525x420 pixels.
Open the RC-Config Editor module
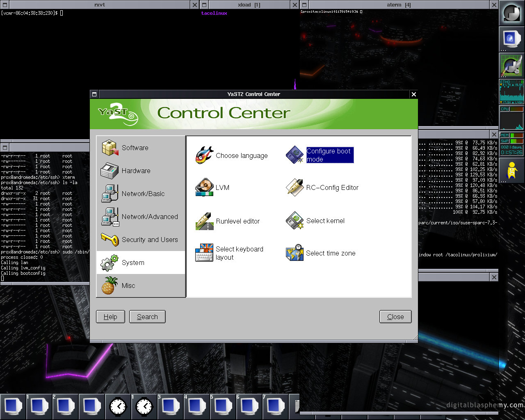click(x=322, y=187)
